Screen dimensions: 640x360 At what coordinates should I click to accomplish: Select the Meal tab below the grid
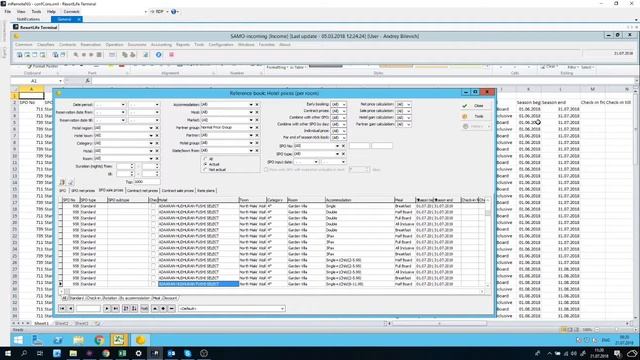[x=157, y=298]
